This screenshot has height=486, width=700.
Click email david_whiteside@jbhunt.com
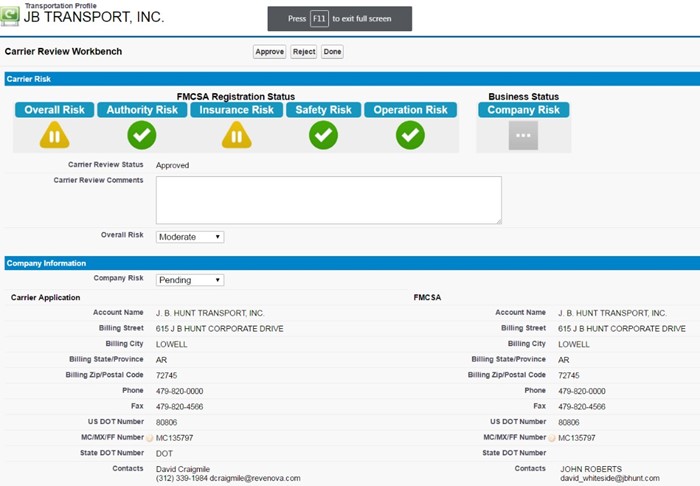(x=610, y=478)
